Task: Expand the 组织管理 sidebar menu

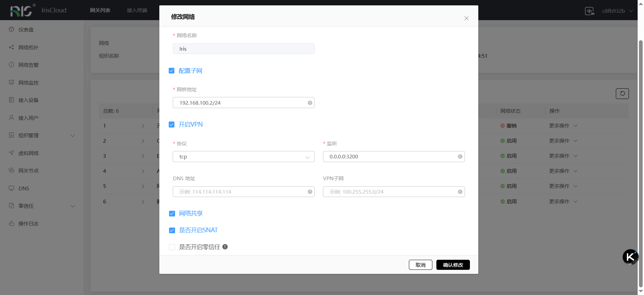Action: pyautogui.click(x=42, y=136)
